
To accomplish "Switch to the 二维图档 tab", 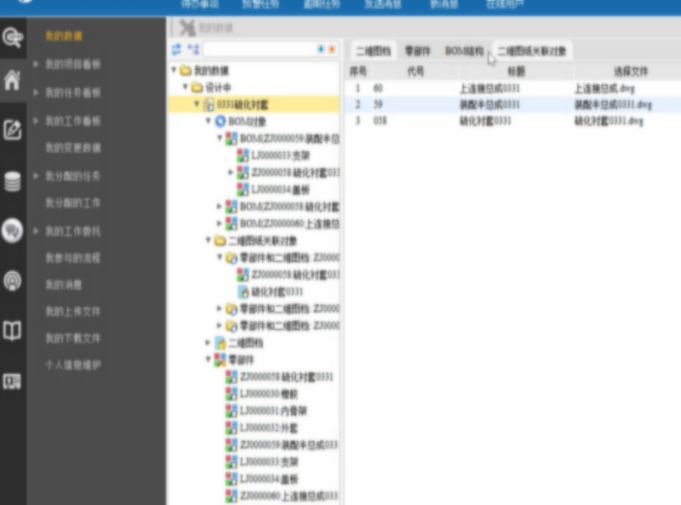I will click(374, 51).
